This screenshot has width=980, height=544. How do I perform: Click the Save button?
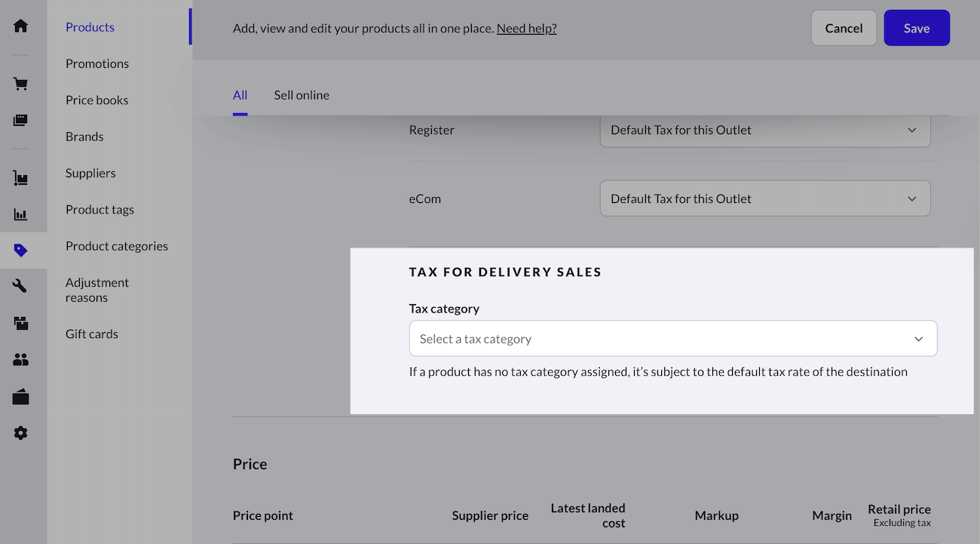click(917, 28)
